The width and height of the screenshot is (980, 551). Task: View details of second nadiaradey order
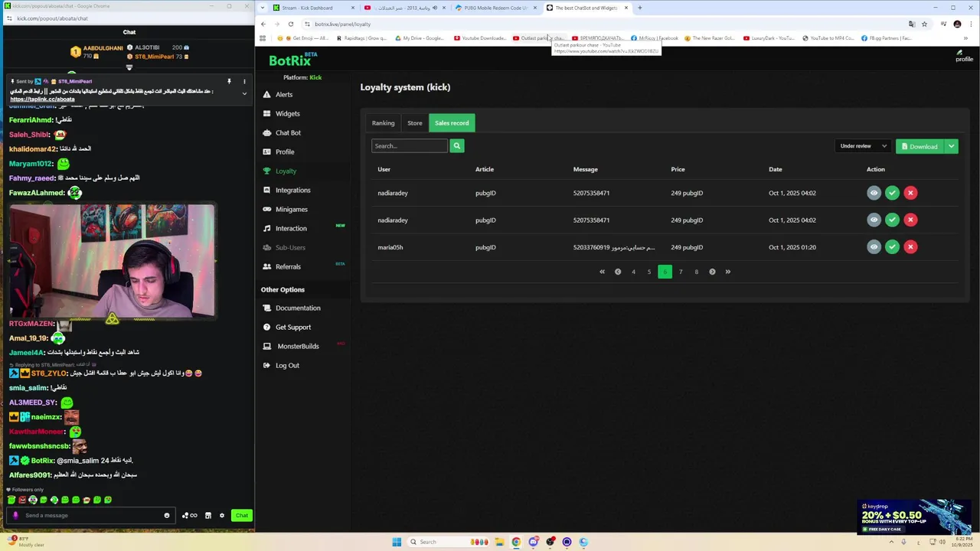874,220
